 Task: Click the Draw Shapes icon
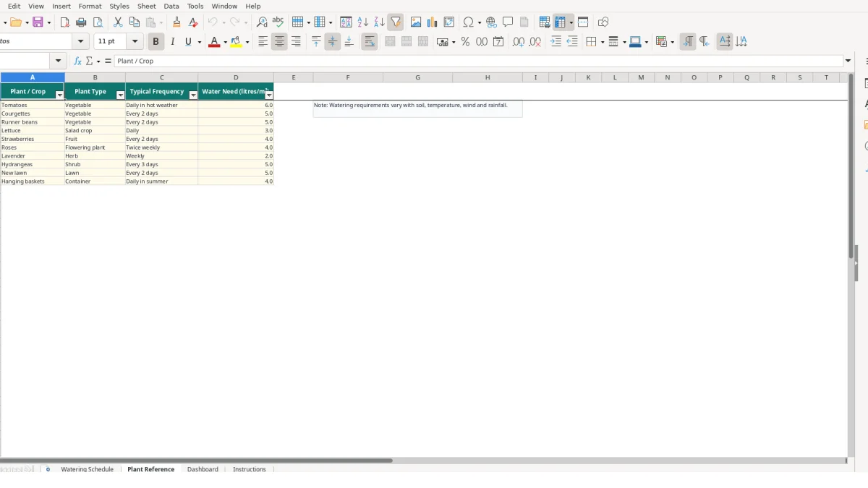[x=603, y=22]
